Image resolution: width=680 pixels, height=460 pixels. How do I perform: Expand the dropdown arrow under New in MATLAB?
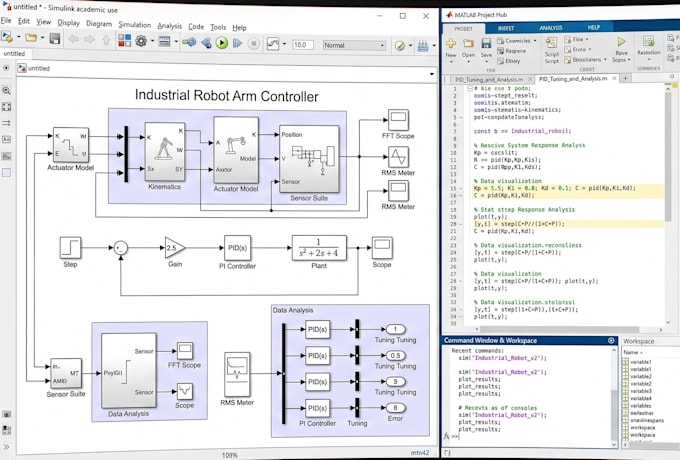point(451,62)
